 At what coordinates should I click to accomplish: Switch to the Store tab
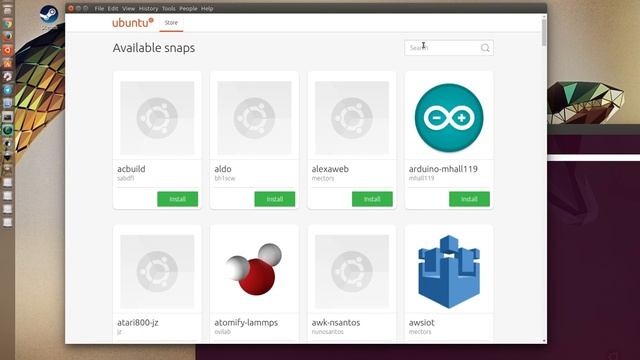click(171, 23)
